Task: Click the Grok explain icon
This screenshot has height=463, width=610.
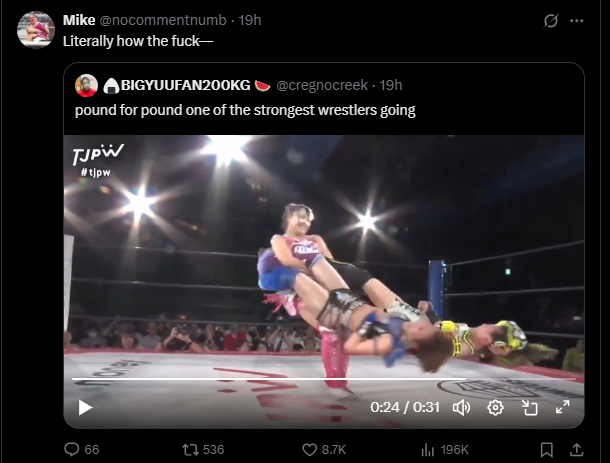Action: [551, 21]
